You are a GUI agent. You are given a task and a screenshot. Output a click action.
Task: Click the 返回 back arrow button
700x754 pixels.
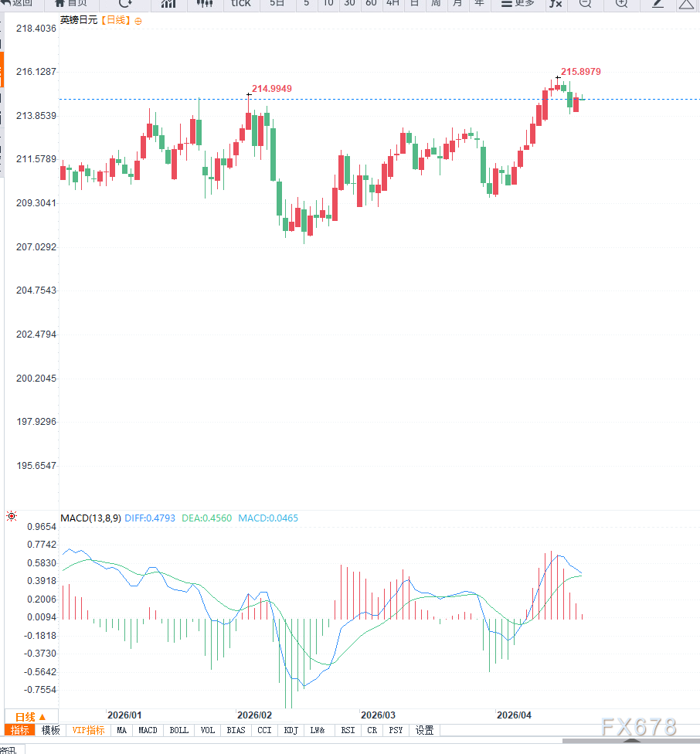click(16, 3)
